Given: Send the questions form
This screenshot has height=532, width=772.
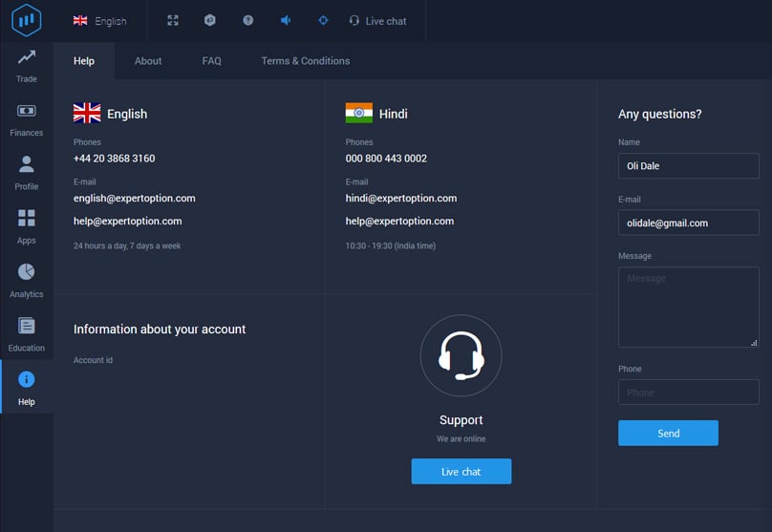Looking at the screenshot, I should coord(668,433).
